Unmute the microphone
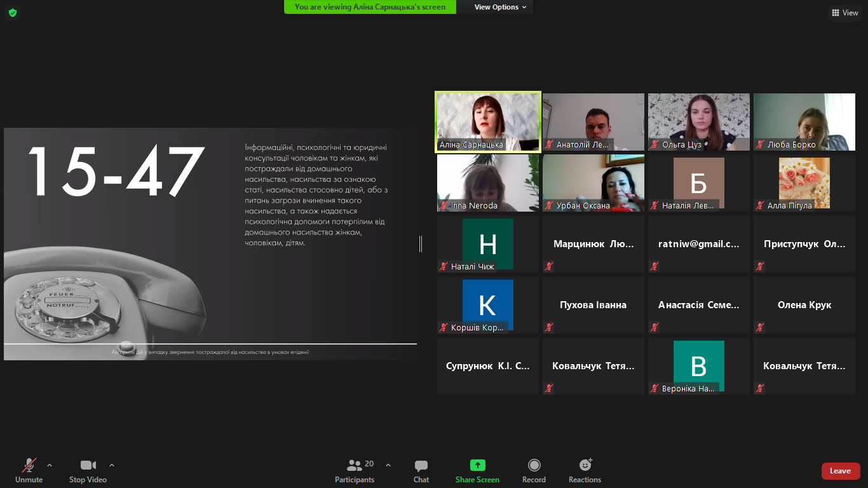The image size is (868, 488). click(x=29, y=471)
